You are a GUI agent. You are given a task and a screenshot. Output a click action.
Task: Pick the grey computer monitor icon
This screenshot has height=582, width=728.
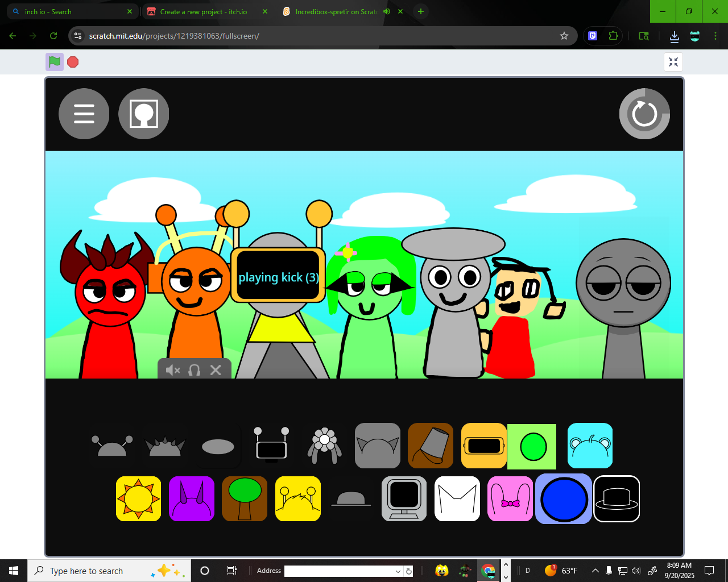(x=404, y=499)
